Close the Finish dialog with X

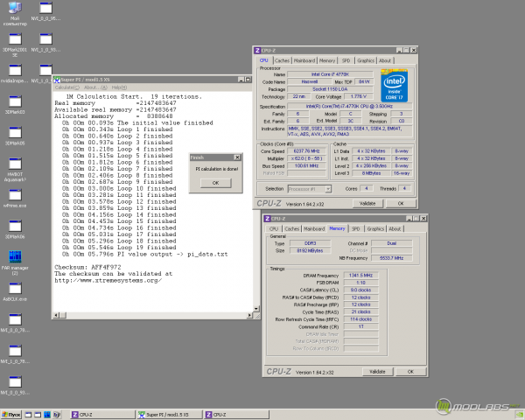(x=237, y=157)
